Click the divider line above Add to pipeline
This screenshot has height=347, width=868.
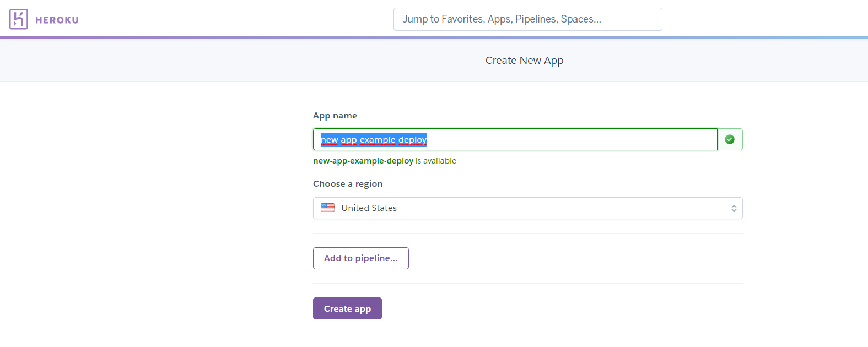(x=527, y=234)
